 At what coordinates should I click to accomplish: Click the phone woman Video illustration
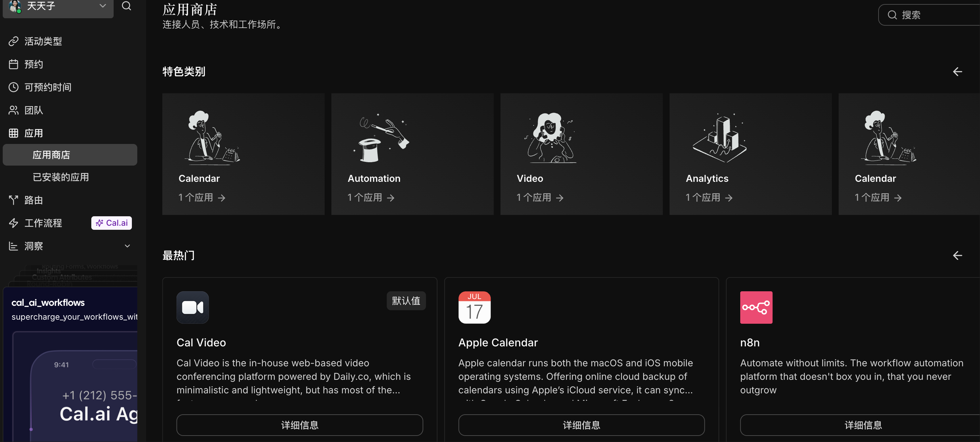click(551, 138)
